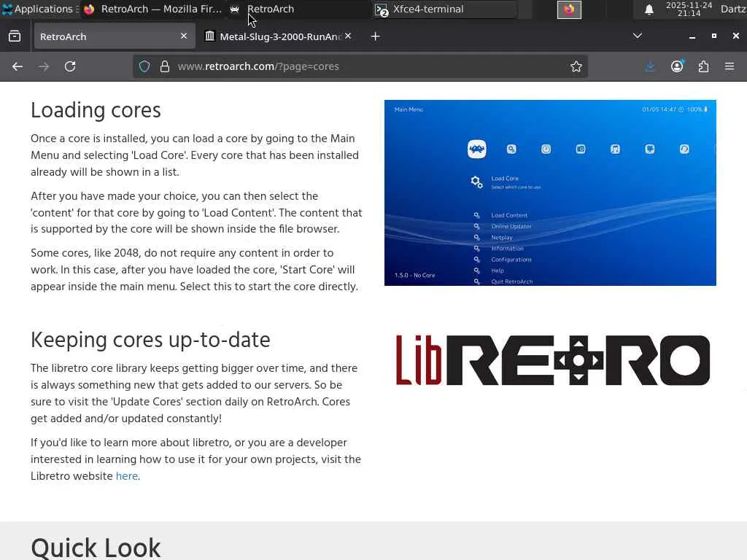This screenshot has width=747, height=560.
Task: Close the Metal-Slug-3-2000 tab
Action: tap(348, 36)
